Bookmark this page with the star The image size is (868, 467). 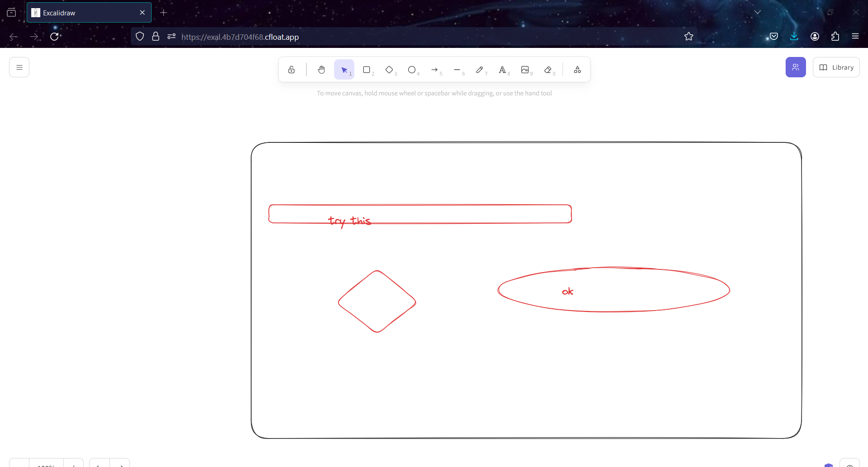click(689, 37)
